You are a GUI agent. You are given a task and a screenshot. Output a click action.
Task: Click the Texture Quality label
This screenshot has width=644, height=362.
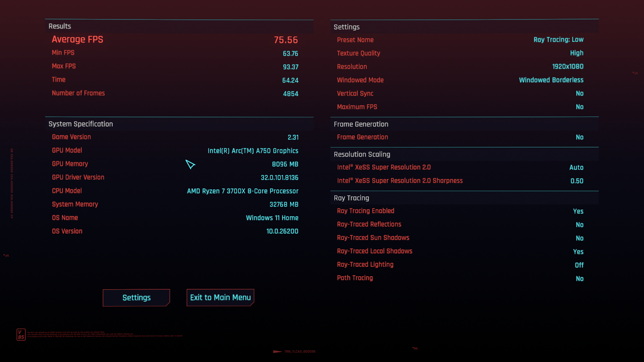[359, 53]
